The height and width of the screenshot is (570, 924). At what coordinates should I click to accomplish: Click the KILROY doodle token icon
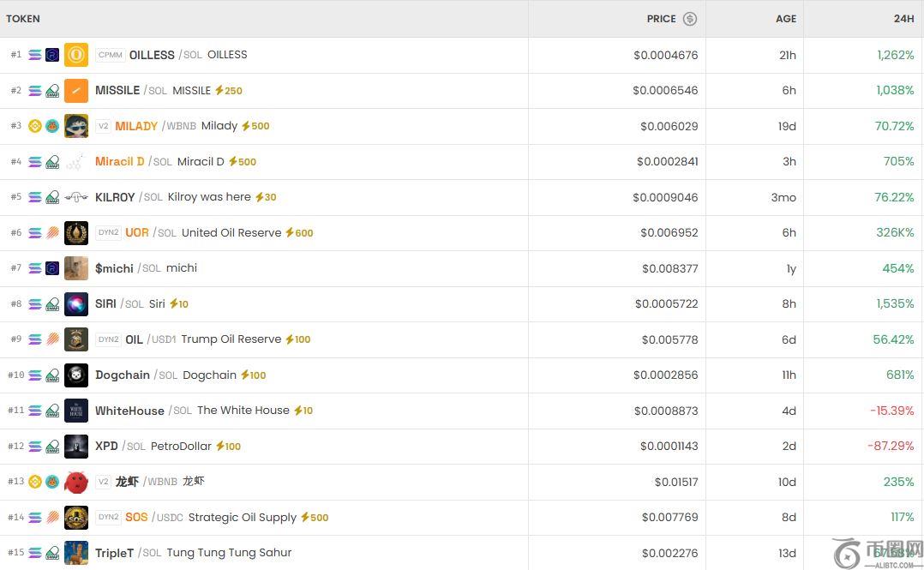click(76, 197)
